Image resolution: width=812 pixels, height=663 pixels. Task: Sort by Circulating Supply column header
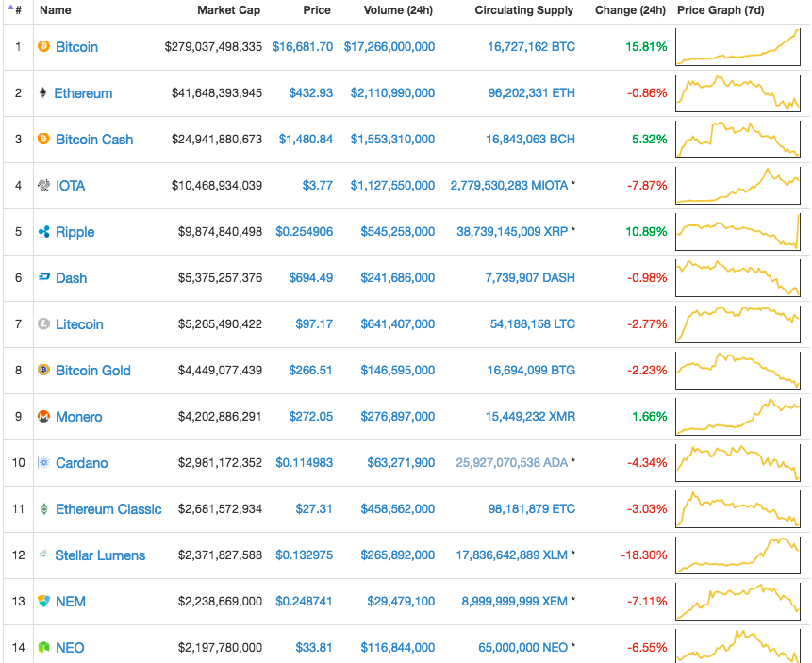(523, 10)
